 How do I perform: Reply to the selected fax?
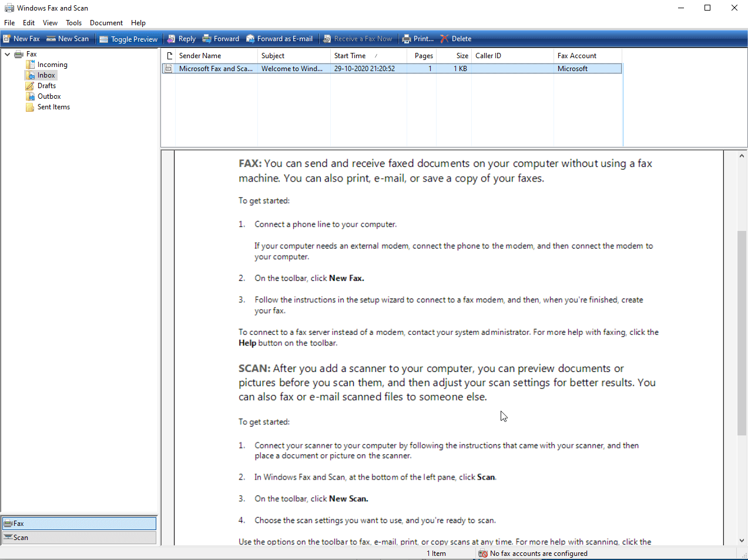coord(181,38)
